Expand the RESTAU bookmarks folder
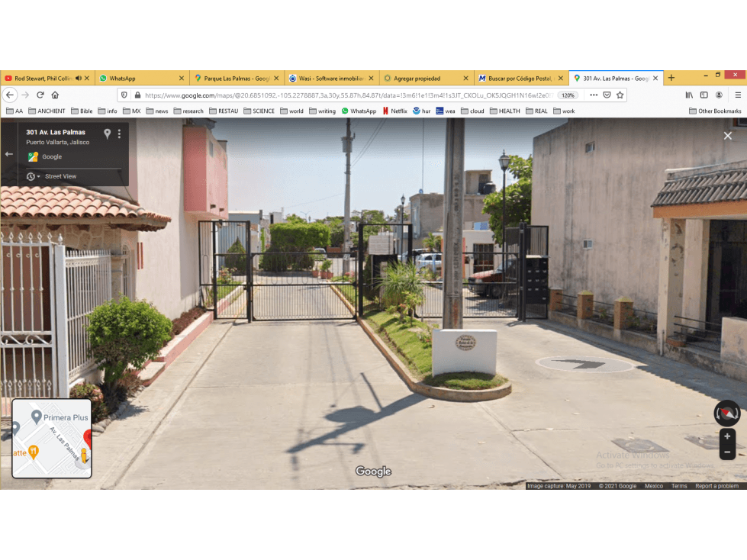This screenshot has height=560, width=747. click(224, 111)
